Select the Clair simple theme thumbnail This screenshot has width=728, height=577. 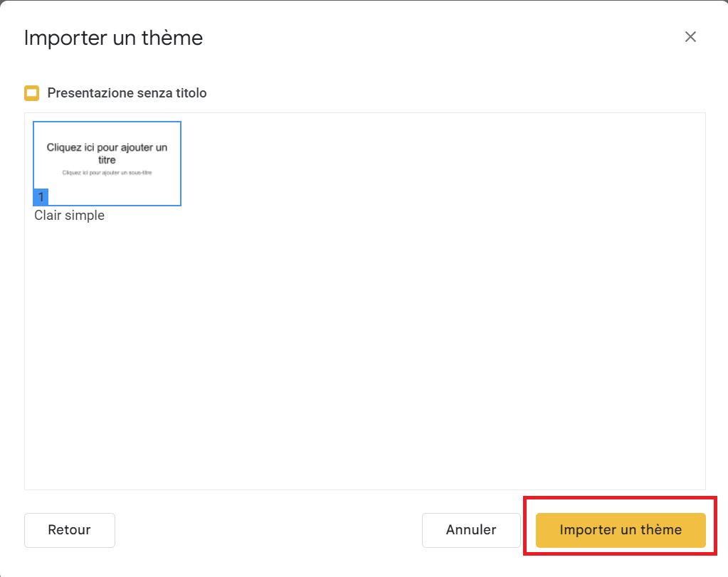(107, 163)
